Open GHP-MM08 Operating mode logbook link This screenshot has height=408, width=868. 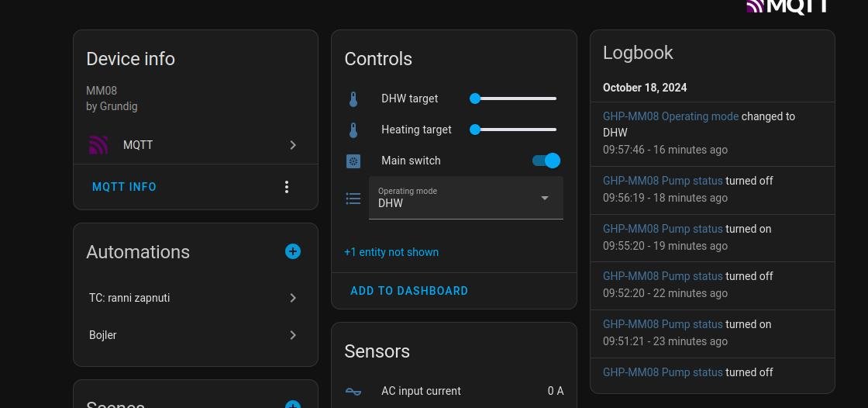(670, 116)
